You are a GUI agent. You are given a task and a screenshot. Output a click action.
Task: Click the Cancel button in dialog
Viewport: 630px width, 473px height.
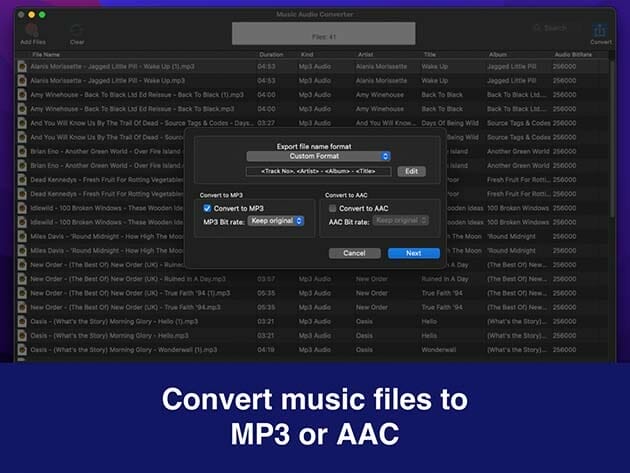pyautogui.click(x=354, y=253)
